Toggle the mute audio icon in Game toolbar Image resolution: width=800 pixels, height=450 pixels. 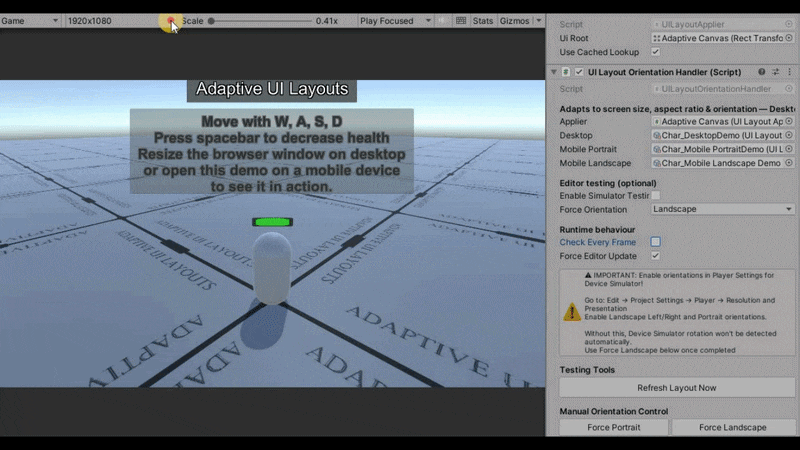point(442,21)
